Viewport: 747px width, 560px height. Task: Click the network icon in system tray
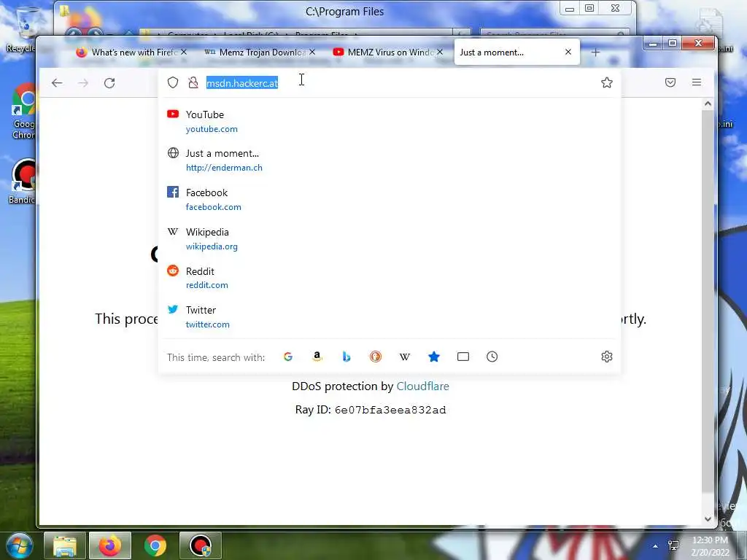coord(673,545)
